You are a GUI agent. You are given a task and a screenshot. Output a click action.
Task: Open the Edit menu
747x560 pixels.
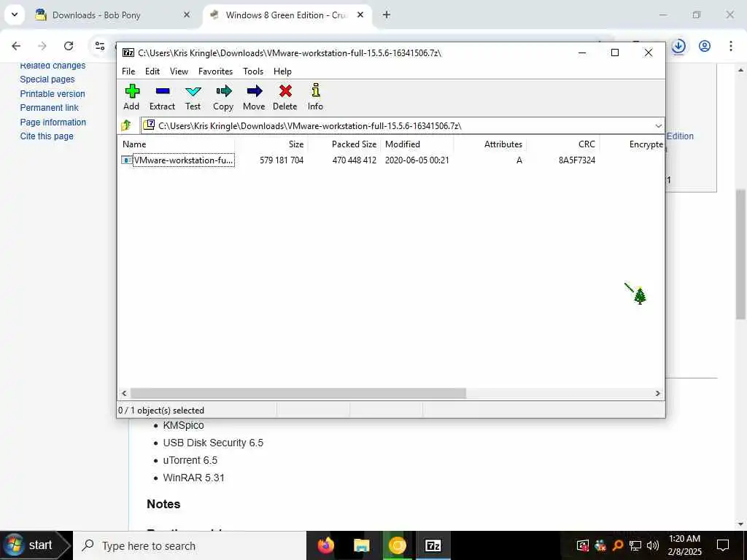152,71
